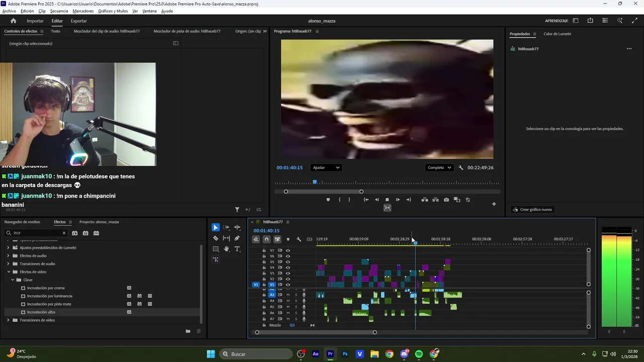This screenshot has height=362, width=644.
Task: Select the Selection arrow tool
Action: point(215,227)
